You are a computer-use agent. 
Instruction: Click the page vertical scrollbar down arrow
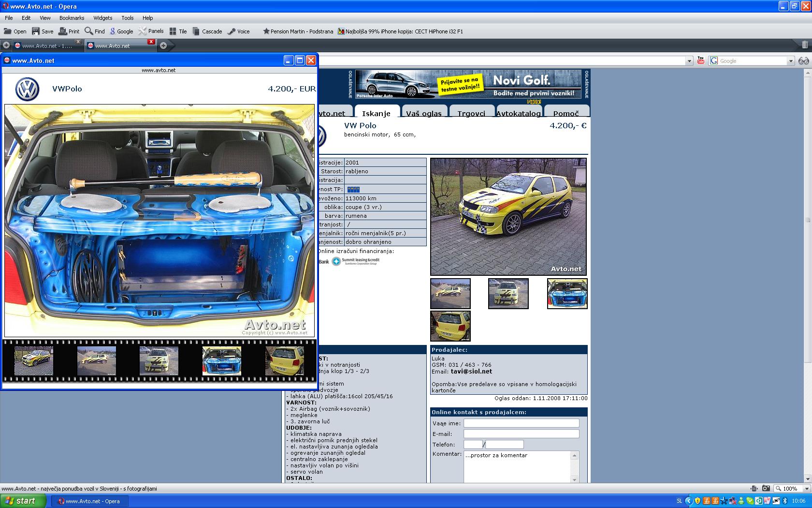pyautogui.click(x=808, y=478)
